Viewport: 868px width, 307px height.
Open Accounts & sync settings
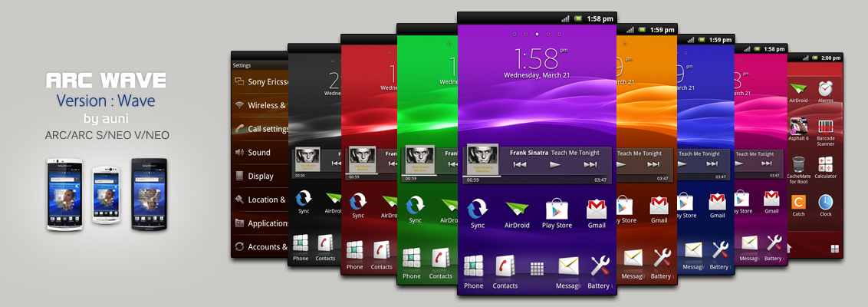click(260, 246)
